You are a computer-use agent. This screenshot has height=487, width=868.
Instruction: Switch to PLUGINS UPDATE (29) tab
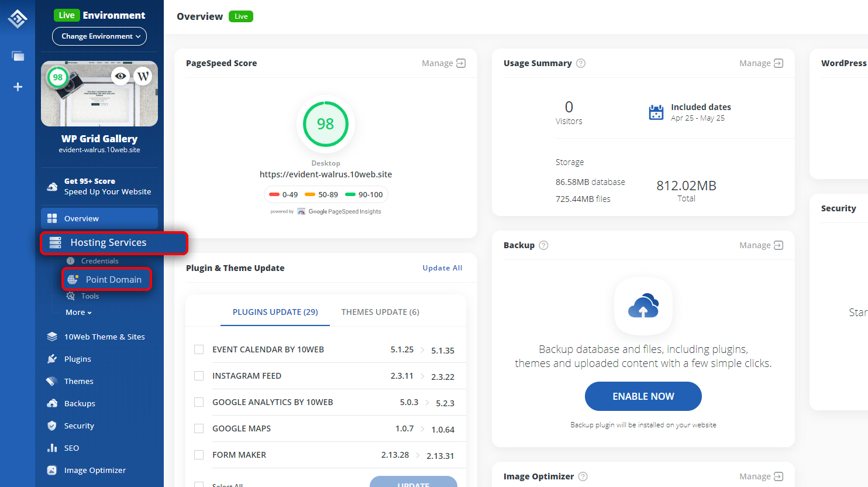point(275,312)
